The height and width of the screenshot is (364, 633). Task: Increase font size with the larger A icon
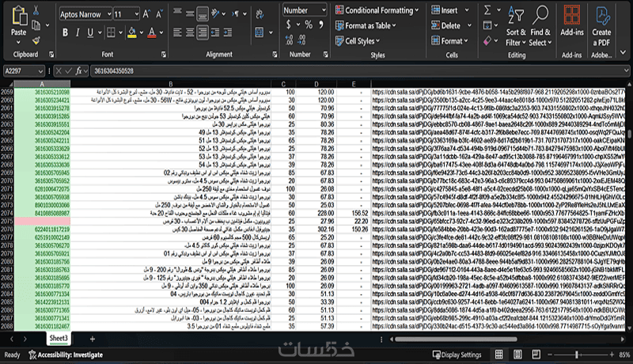click(x=146, y=14)
